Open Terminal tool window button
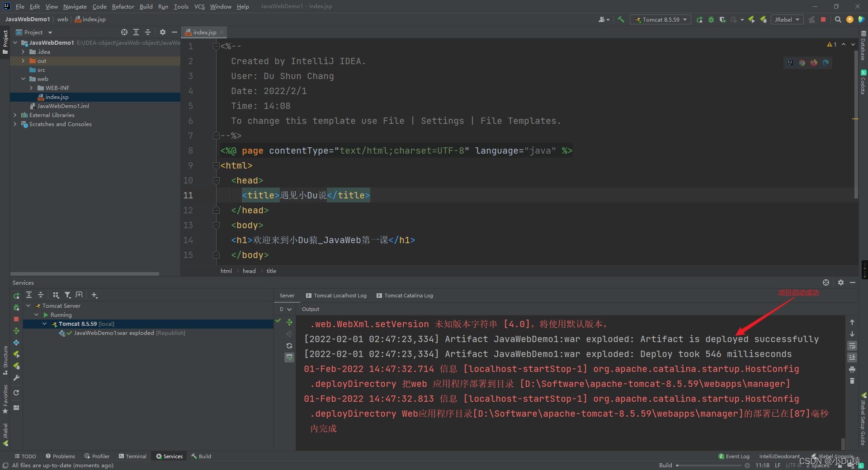 coord(132,456)
